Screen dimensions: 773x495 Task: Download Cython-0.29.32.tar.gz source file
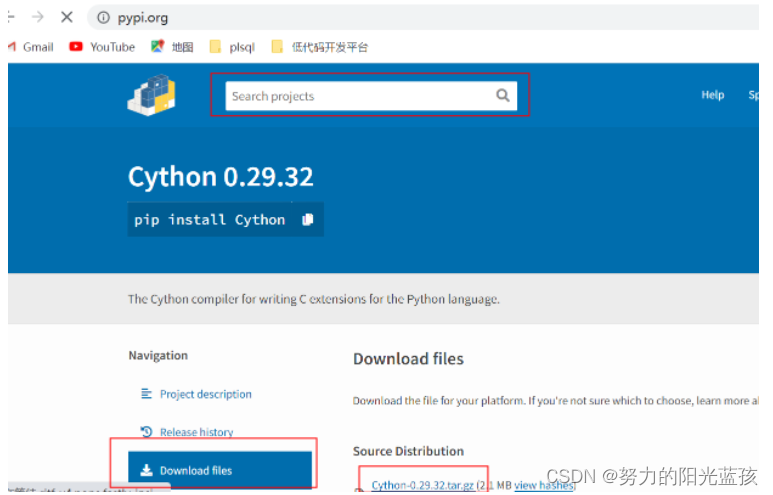click(x=422, y=485)
